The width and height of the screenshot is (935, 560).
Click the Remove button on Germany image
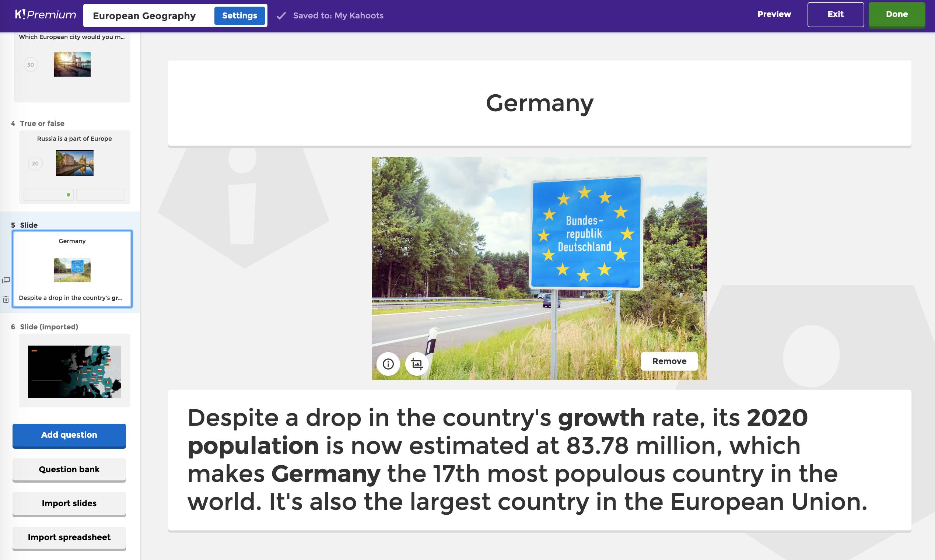click(x=669, y=361)
